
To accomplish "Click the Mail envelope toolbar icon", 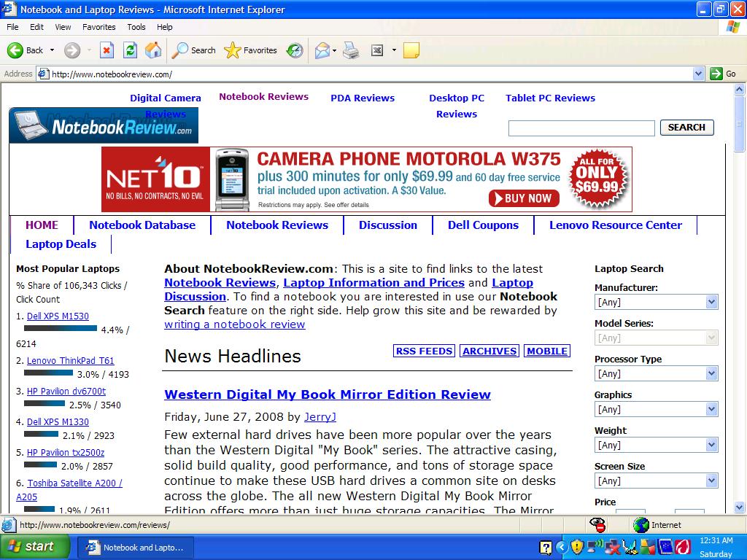I will click(322, 50).
